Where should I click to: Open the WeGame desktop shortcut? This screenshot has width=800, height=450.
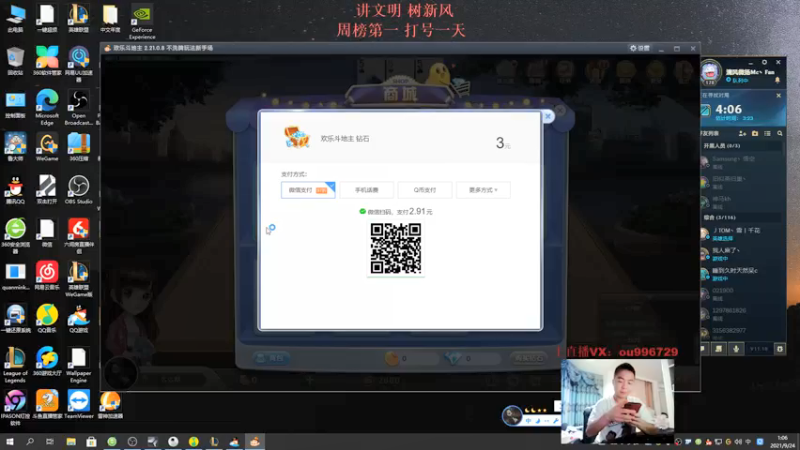click(x=47, y=147)
